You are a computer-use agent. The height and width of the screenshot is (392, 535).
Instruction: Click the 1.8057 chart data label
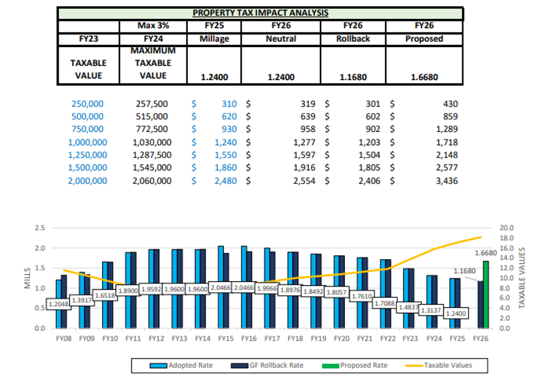coord(336,292)
